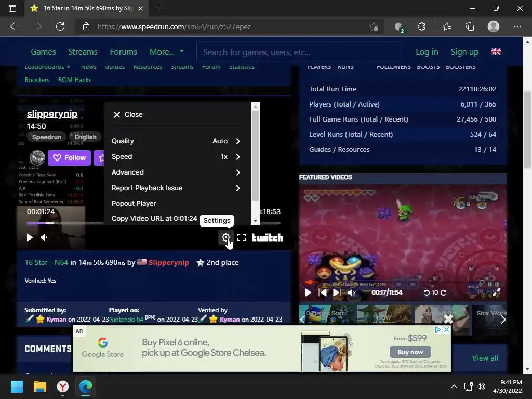Viewport: 532px width, 399px height.
Task: Open Windows Start menu
Action: tap(17, 387)
